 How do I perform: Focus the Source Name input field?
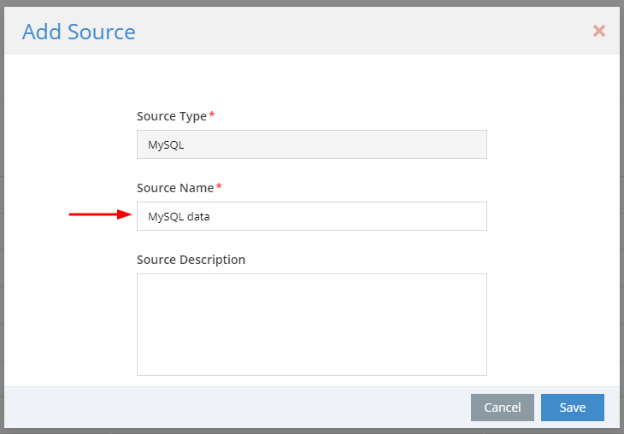pyautogui.click(x=312, y=216)
